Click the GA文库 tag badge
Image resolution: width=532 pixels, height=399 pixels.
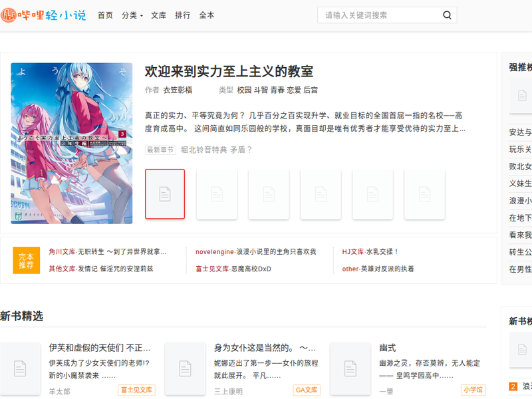pos(307,390)
